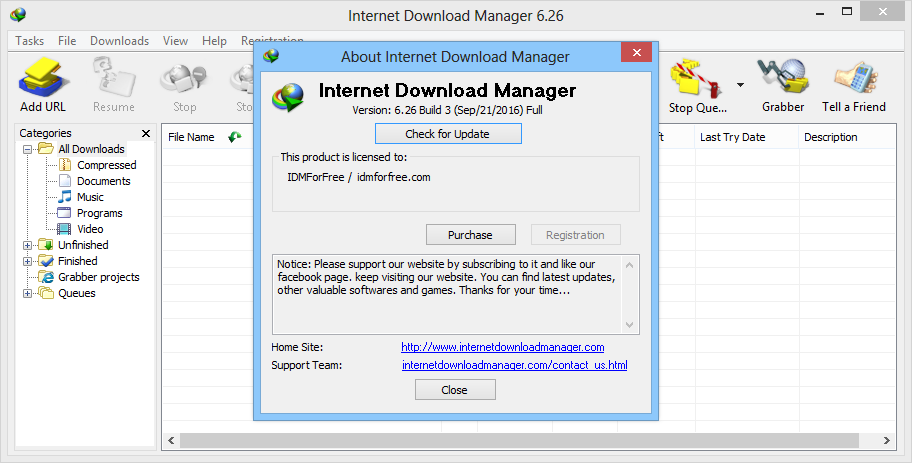Select the Documents category icon

coord(65,181)
